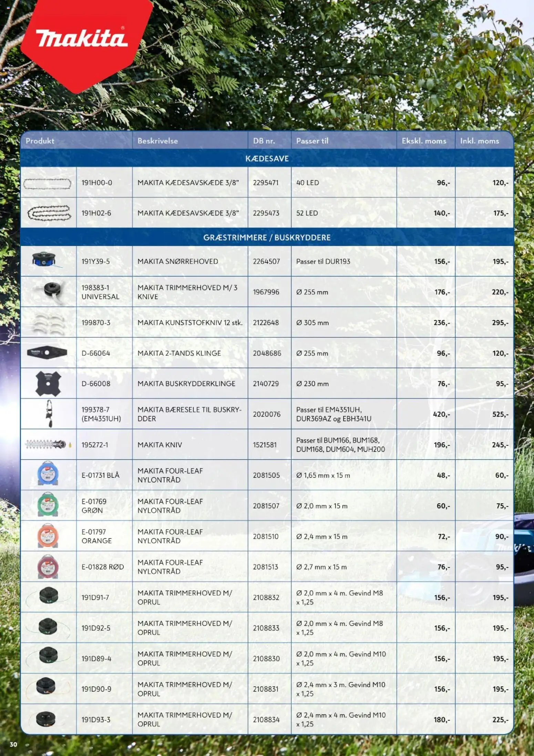Select the blue nylon spool E-01731 image
Viewport: 534px width, 756px height.
click(48, 474)
